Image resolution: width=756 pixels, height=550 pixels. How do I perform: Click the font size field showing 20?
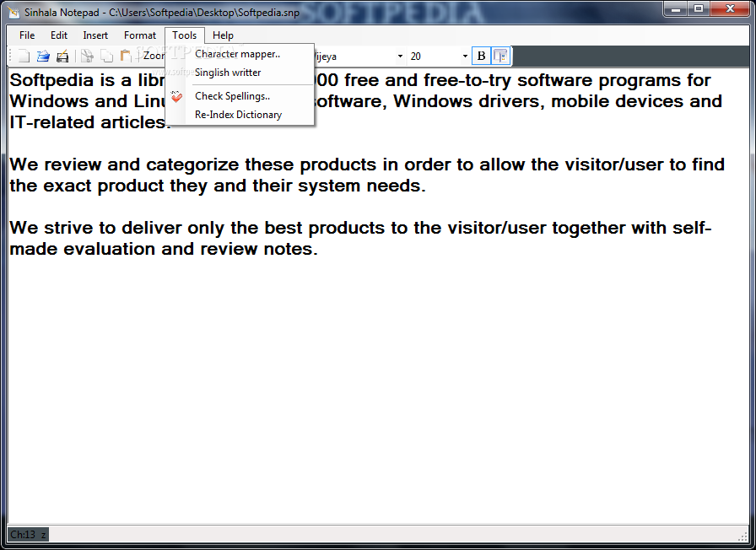pos(434,57)
